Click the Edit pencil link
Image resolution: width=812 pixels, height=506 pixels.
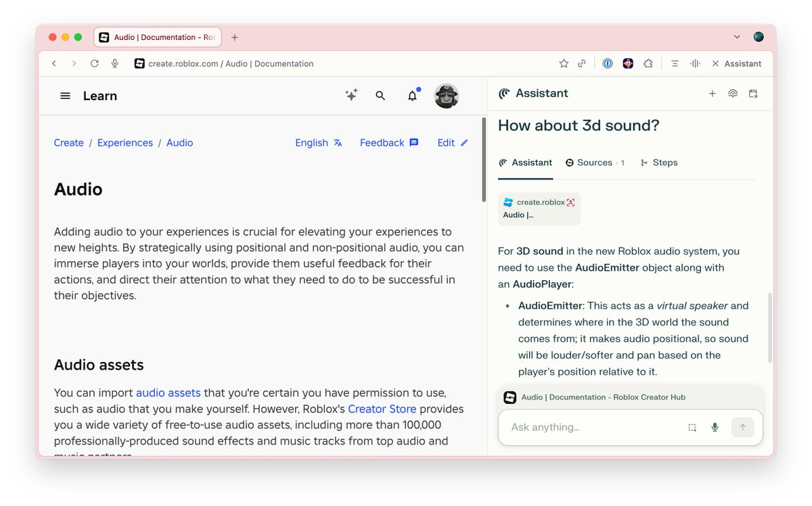pos(453,143)
